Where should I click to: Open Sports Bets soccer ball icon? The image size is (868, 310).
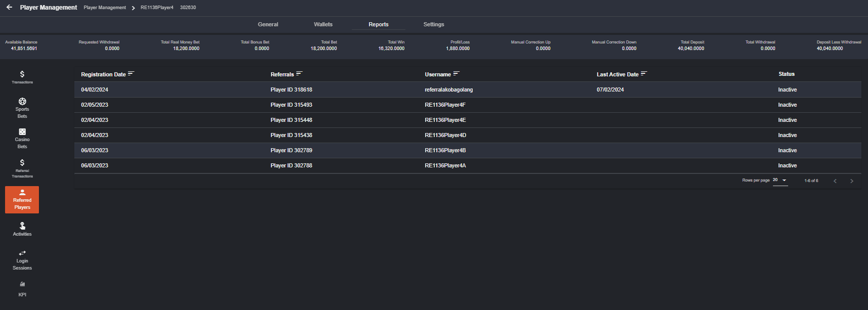click(x=22, y=101)
